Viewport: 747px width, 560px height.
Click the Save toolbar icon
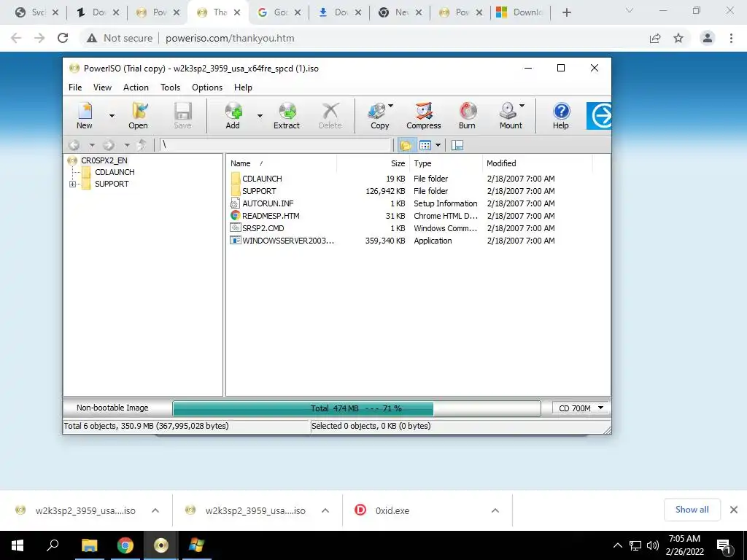point(182,116)
